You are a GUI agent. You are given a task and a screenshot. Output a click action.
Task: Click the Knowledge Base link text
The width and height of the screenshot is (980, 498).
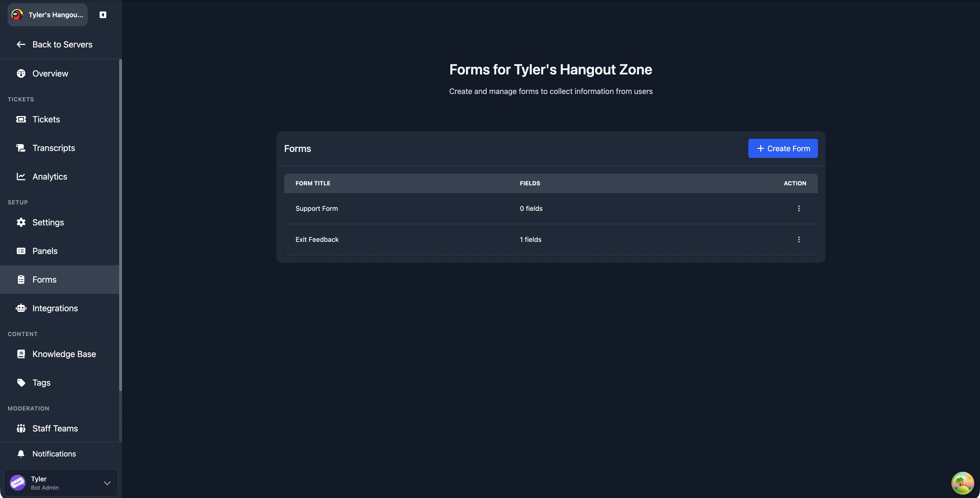coord(64,354)
